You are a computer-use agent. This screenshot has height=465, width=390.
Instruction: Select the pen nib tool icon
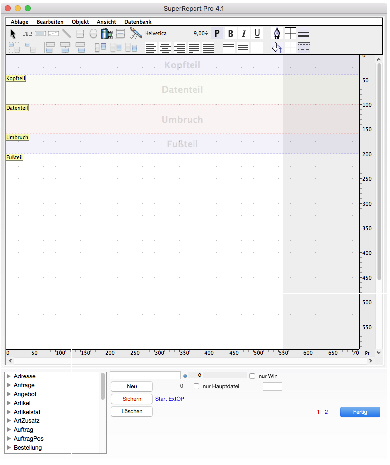click(277, 34)
